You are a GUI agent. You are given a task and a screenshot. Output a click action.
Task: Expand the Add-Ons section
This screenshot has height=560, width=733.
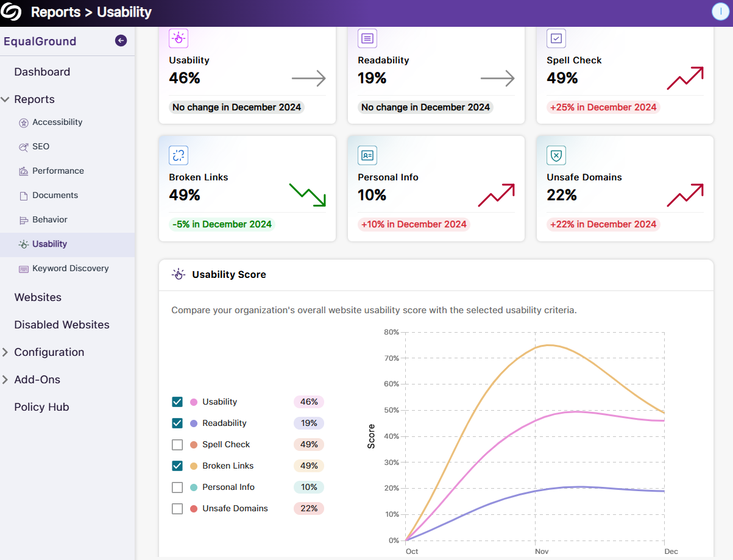(x=6, y=380)
